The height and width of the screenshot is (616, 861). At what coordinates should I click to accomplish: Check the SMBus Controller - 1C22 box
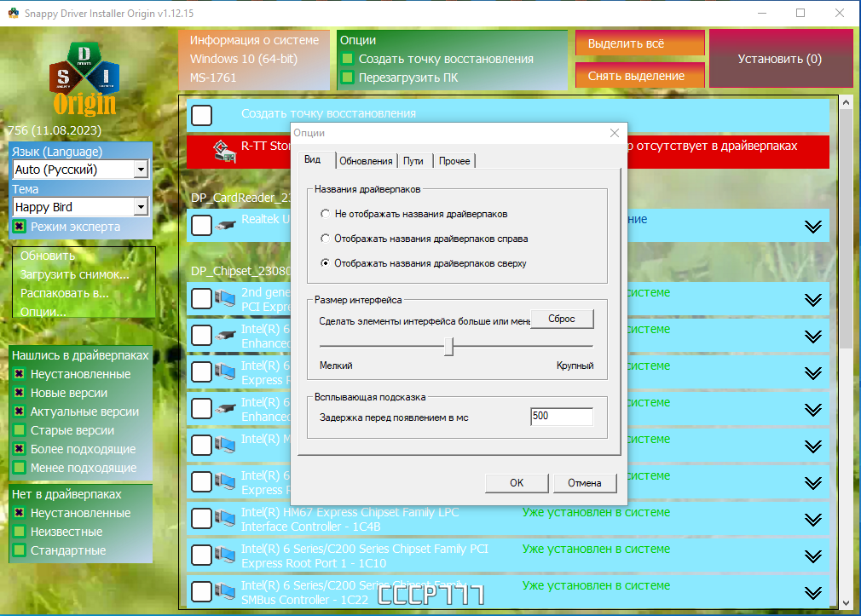tap(201, 591)
